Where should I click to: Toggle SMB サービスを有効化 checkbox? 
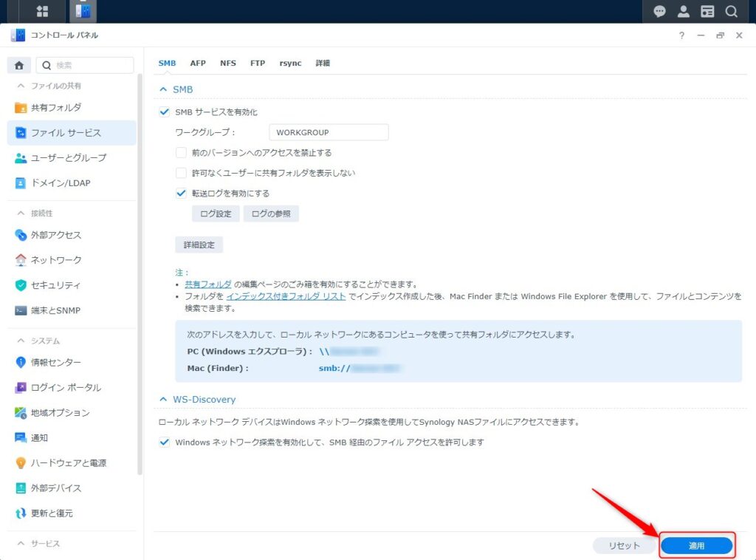pyautogui.click(x=165, y=112)
